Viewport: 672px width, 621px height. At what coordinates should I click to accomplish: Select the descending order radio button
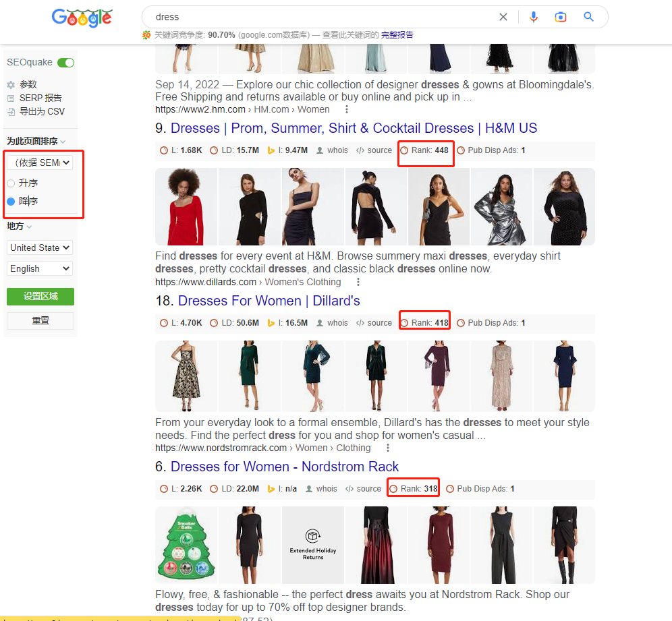tap(11, 201)
